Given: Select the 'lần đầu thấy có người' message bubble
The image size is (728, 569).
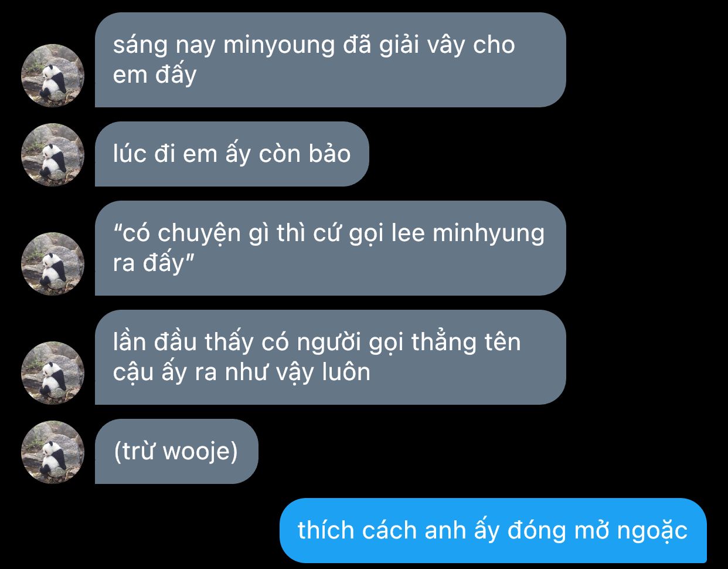Looking at the screenshot, I should [331, 357].
